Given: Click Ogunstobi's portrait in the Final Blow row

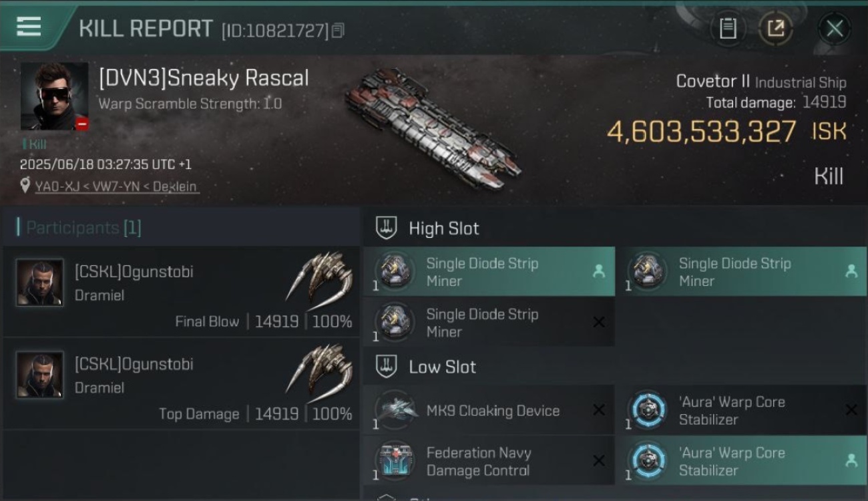Looking at the screenshot, I should (40, 283).
